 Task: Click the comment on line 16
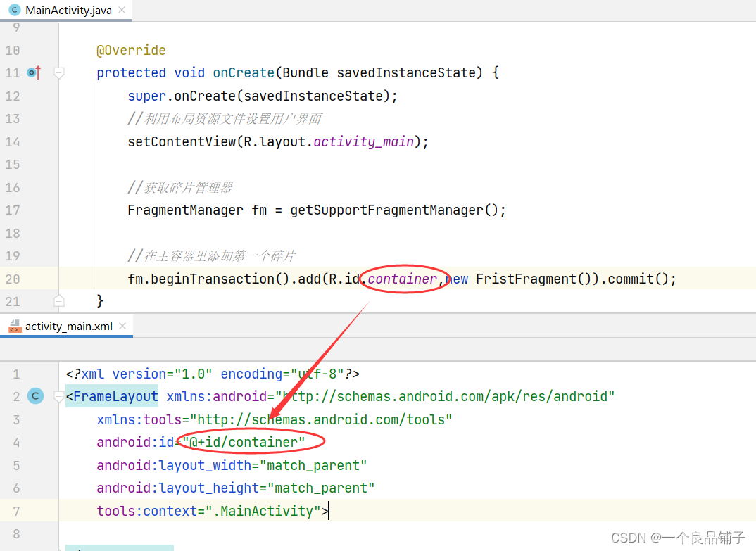pyautogui.click(x=180, y=187)
